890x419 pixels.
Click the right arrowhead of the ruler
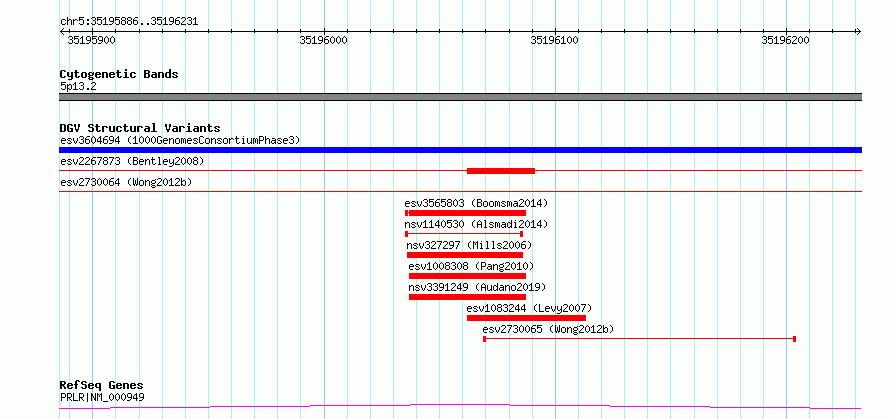tap(858, 31)
